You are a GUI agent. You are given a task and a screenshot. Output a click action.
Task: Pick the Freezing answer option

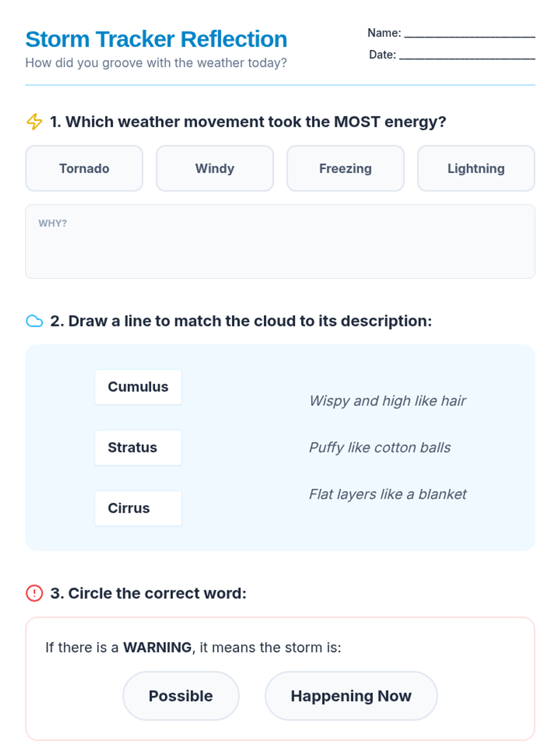coord(345,168)
